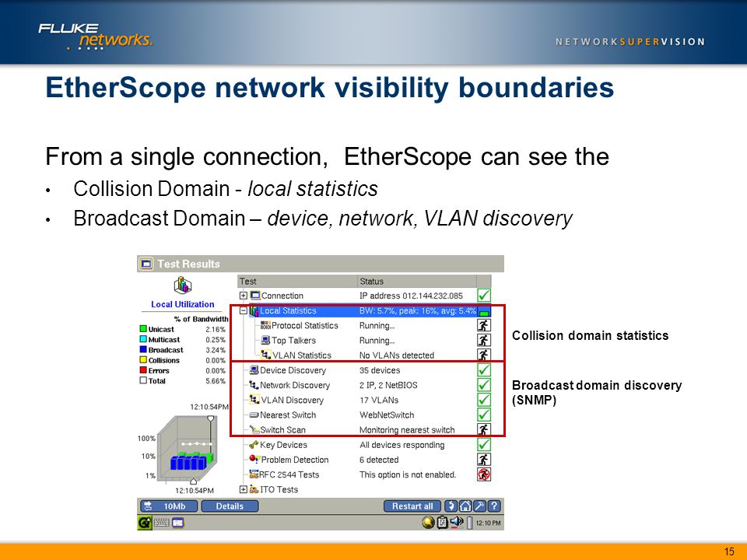Click the yellow Collisions legend swatch
Image resolution: width=747 pixels, height=560 pixels.
click(x=143, y=359)
